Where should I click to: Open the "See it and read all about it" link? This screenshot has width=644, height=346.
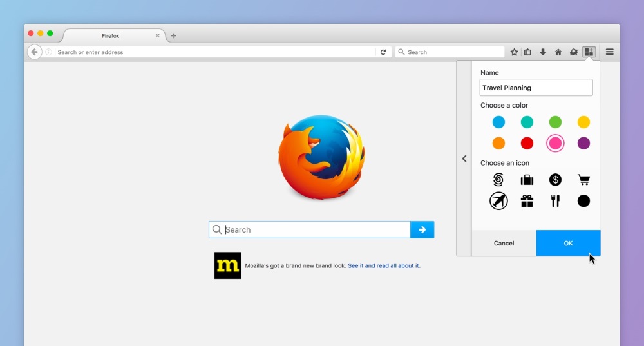384,265
